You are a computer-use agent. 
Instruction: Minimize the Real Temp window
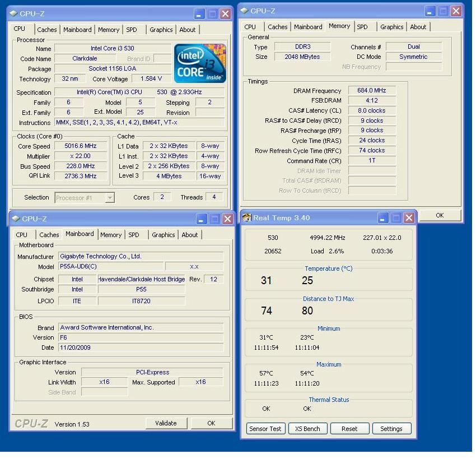384,218
